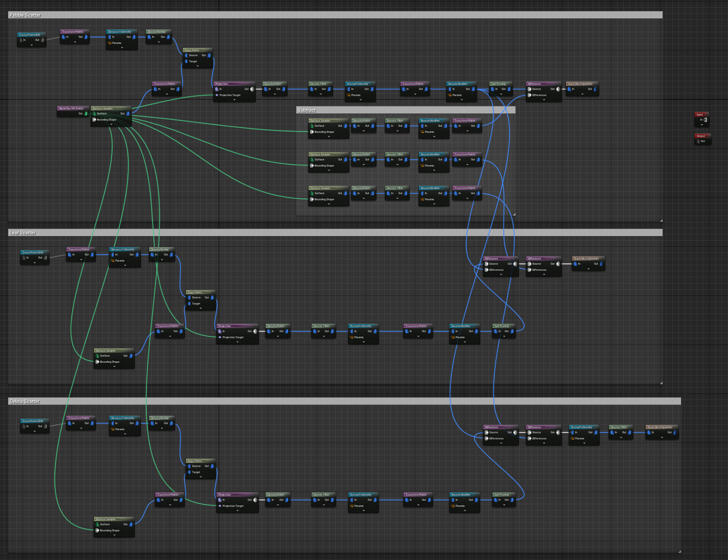Expand Self Pruning node in Leaf Scatter
Viewport: 728px width, 560px height.
click(504, 336)
